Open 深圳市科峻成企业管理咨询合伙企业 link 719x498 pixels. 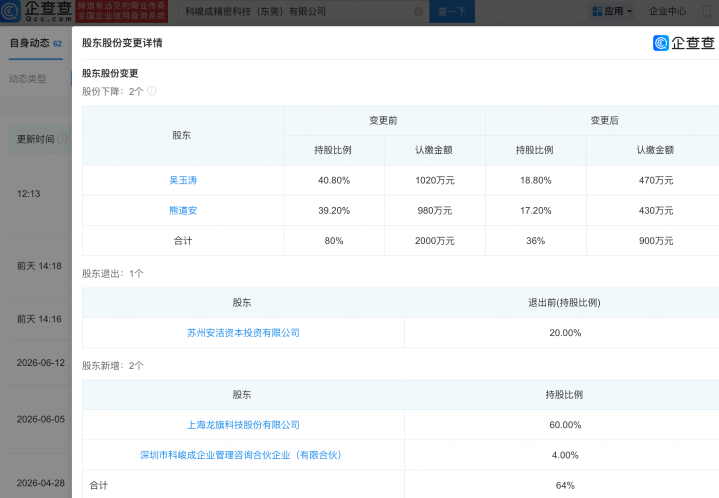[241, 455]
